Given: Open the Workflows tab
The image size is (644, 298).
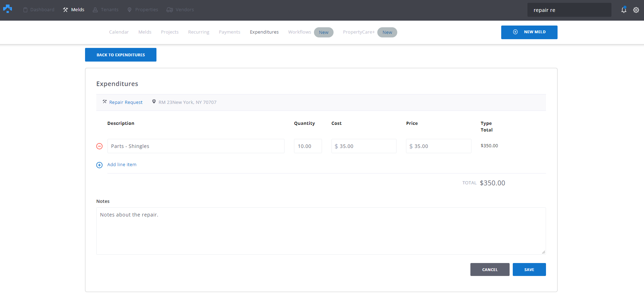Looking at the screenshot, I should click(300, 32).
